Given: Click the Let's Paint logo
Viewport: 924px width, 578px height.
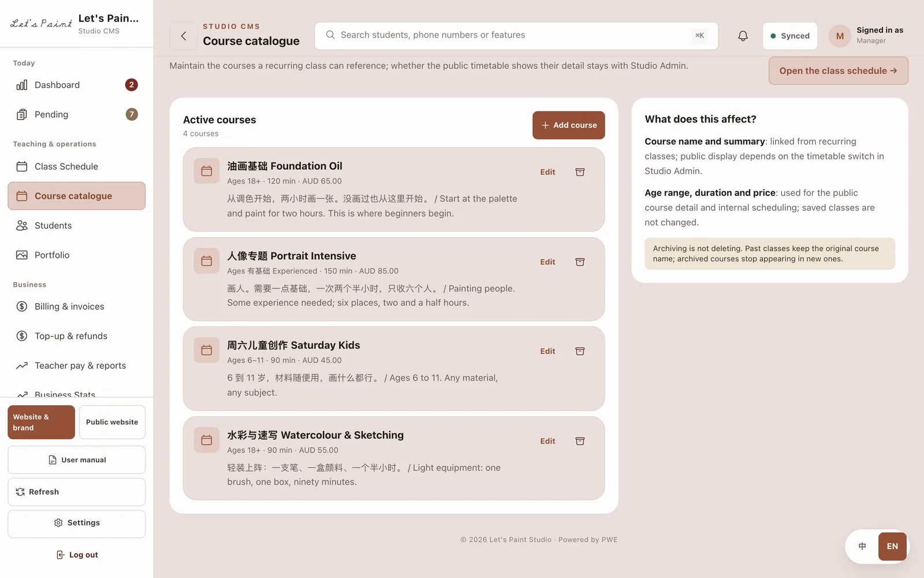Looking at the screenshot, I should pyautogui.click(x=41, y=24).
